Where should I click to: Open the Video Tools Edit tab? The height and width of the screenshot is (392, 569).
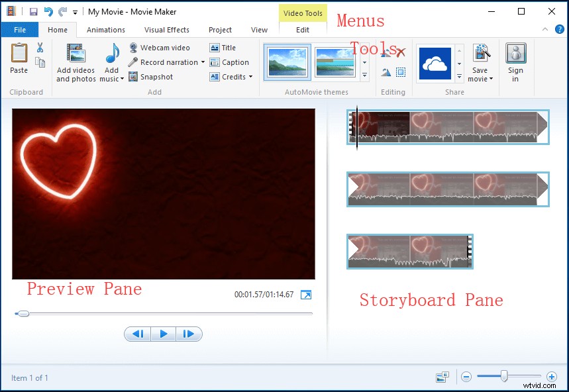pyautogui.click(x=303, y=30)
